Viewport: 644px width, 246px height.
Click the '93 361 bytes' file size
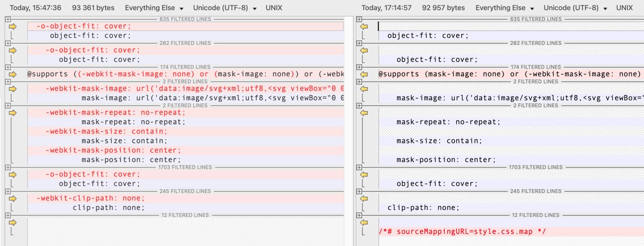[x=93, y=8]
